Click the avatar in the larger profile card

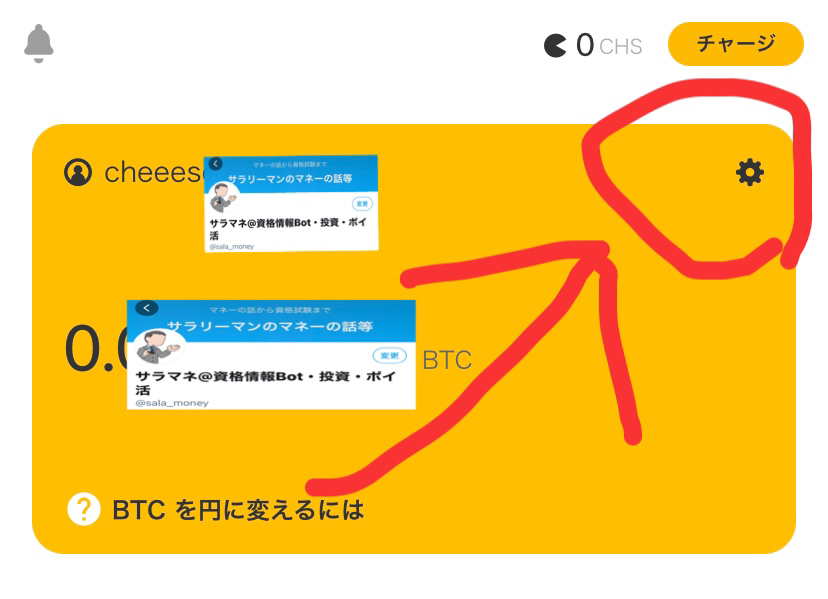tap(155, 347)
